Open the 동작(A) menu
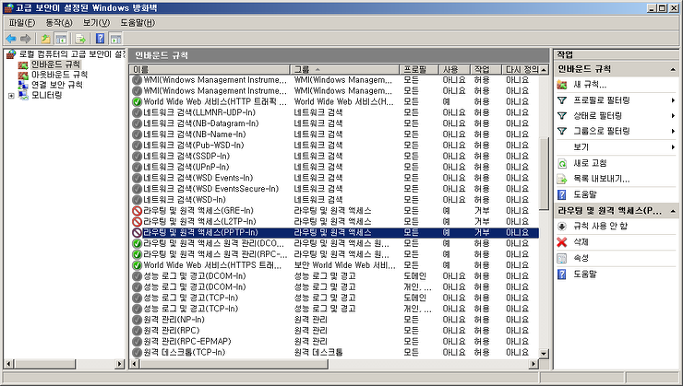This screenshot has height=386, width=683. [59, 23]
